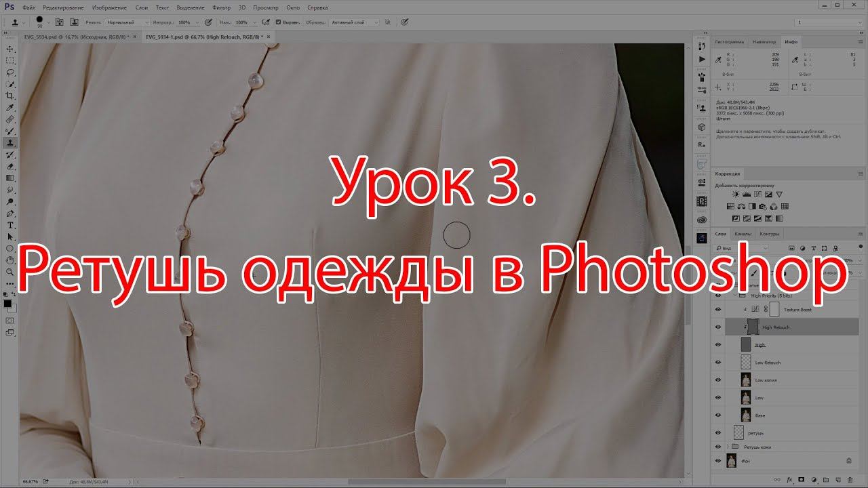Add a Color Balance adjustment
This screenshot has height=488, width=868.
tap(742, 206)
